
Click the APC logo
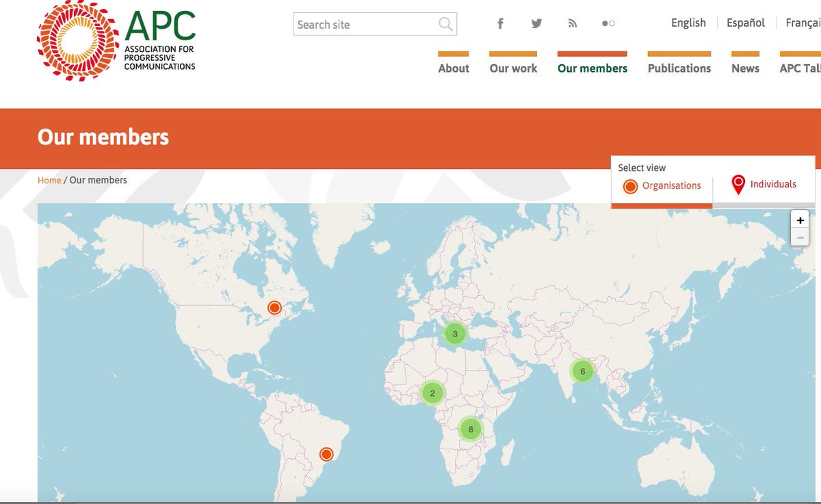tap(117, 41)
